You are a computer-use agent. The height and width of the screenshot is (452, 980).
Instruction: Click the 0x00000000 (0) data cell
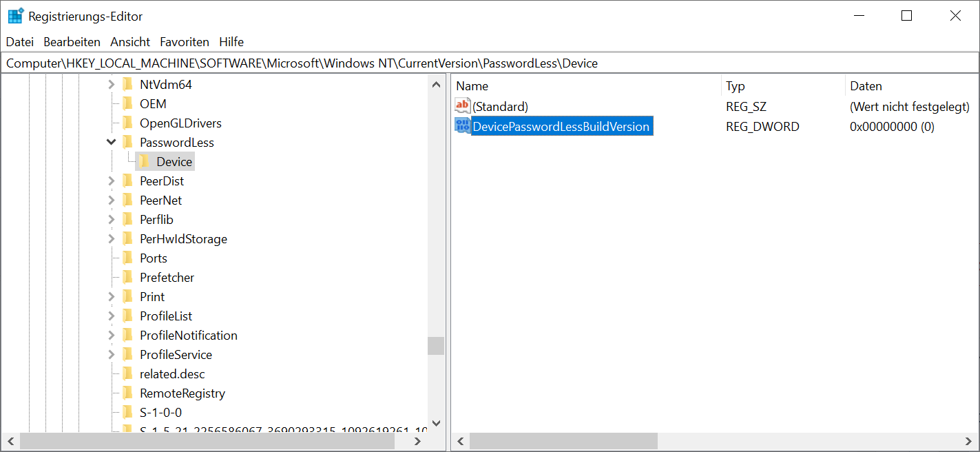click(x=892, y=127)
